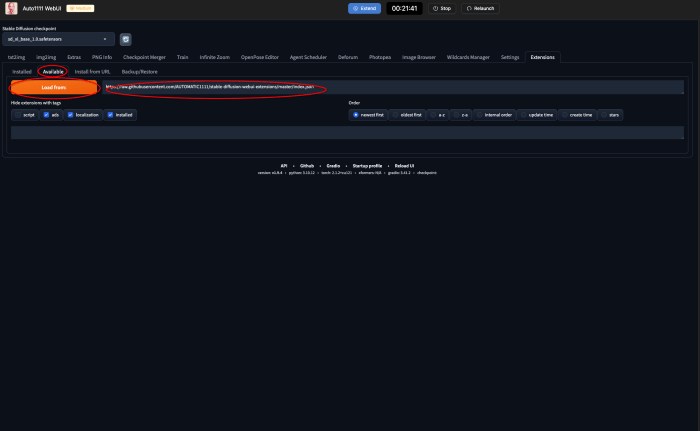Screen dimensions: 700x431
Task: Select create time order option
Action: click(x=577, y=115)
